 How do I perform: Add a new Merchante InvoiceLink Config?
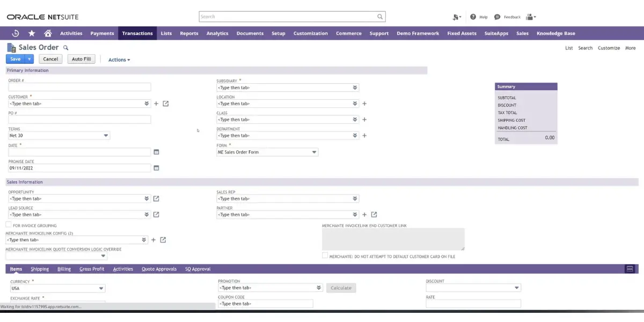pyautogui.click(x=153, y=240)
